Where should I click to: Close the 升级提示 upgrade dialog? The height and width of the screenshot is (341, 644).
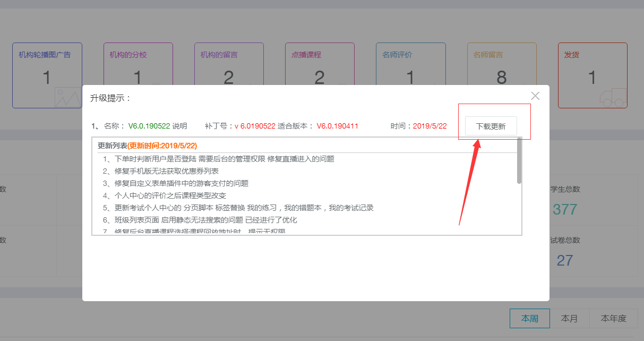(x=535, y=96)
